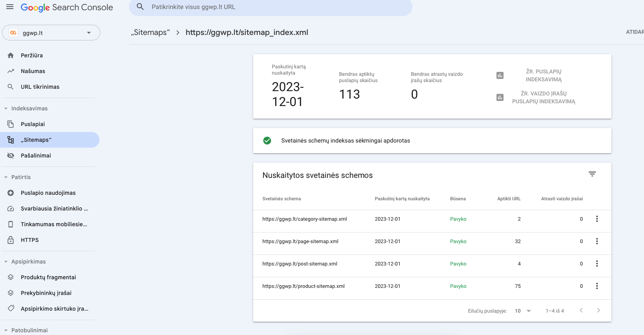Click the URL inspection search field
This screenshot has width=644, height=335.
pos(270,7)
